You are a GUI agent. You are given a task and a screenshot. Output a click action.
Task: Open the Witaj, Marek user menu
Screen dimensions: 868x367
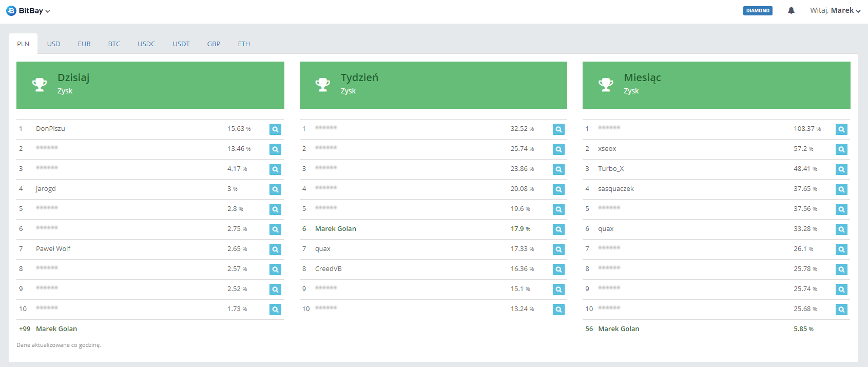coord(835,11)
